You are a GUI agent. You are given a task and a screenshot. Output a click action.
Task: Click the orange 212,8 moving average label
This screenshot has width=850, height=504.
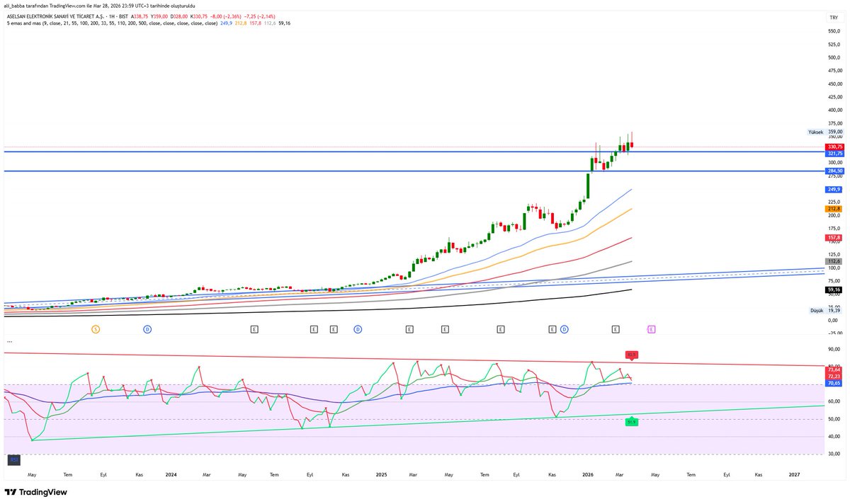point(833,209)
